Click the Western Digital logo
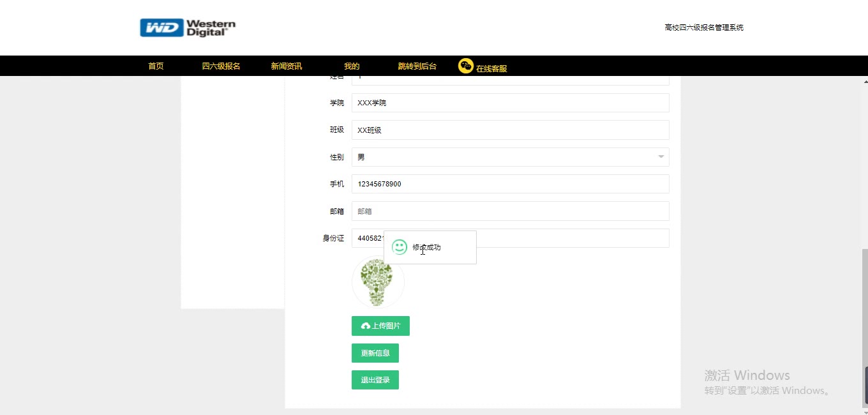This screenshot has width=868, height=415. 188,27
